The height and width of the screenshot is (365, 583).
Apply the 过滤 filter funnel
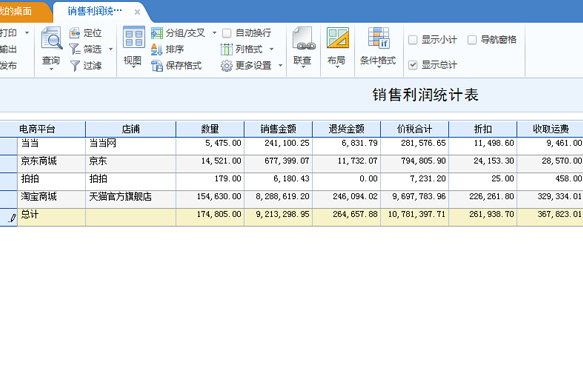coord(75,66)
